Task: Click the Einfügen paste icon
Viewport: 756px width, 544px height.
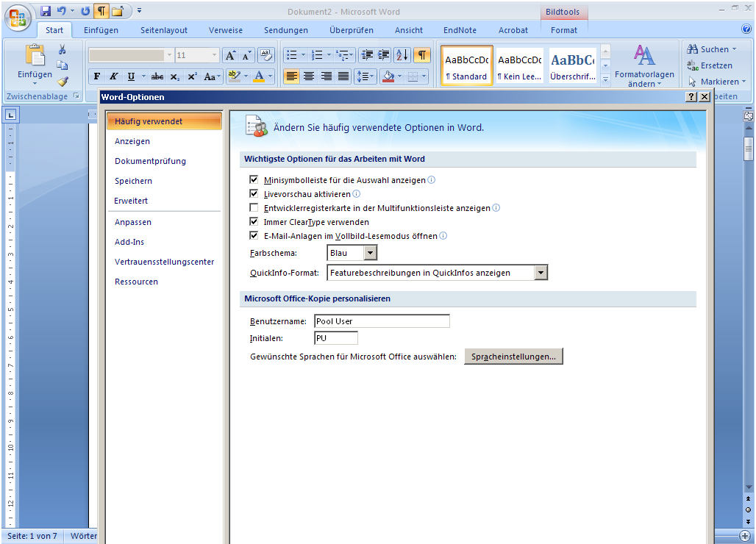Action: [x=35, y=55]
